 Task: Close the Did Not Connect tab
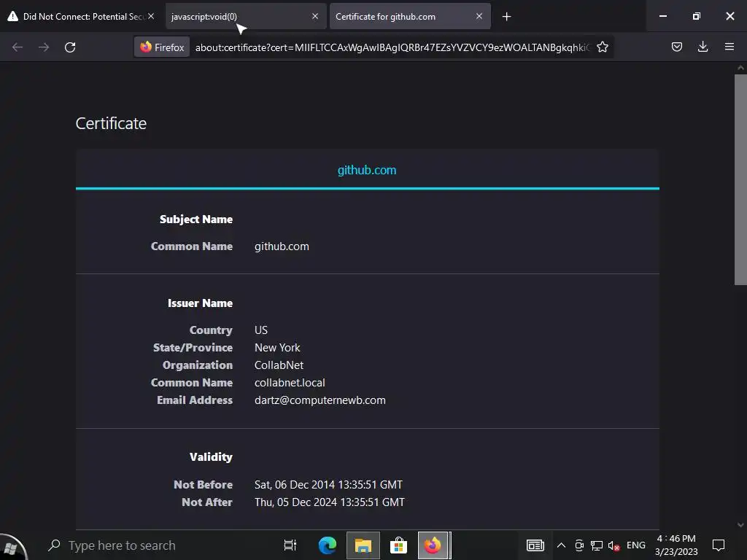[x=151, y=16]
